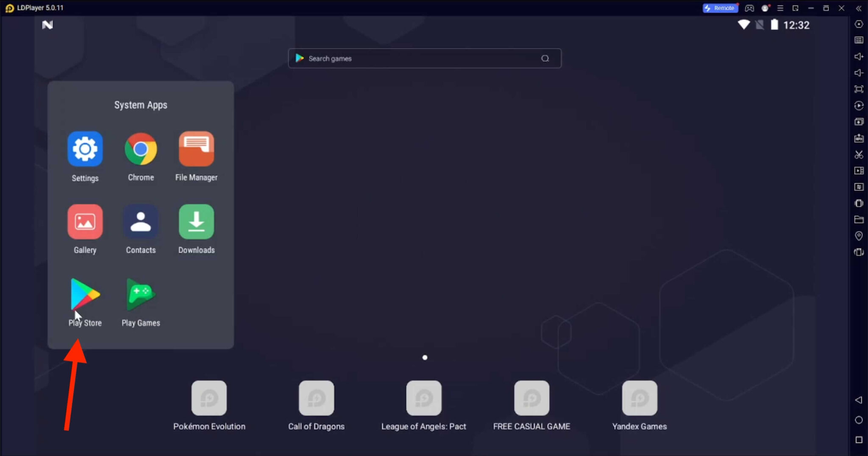Open the gamepad icon in title bar
This screenshot has width=868, height=456.
coord(749,8)
